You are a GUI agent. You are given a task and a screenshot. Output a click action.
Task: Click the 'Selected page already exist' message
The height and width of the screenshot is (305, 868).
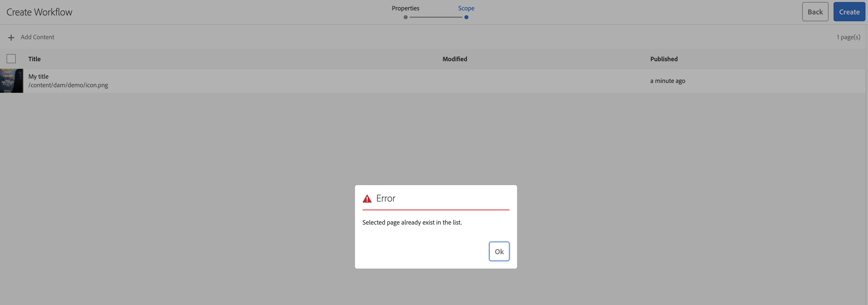click(412, 223)
